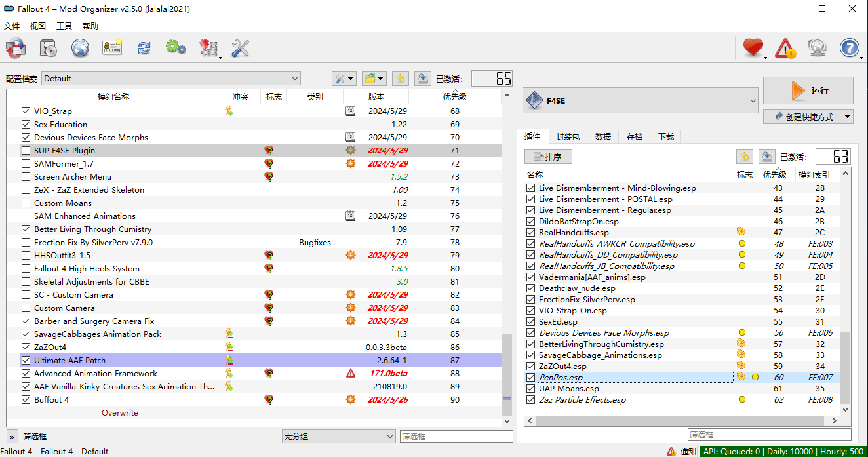Image resolution: width=868 pixels, height=457 pixels.
Task: Open the green gears executables icon
Action: [176, 48]
